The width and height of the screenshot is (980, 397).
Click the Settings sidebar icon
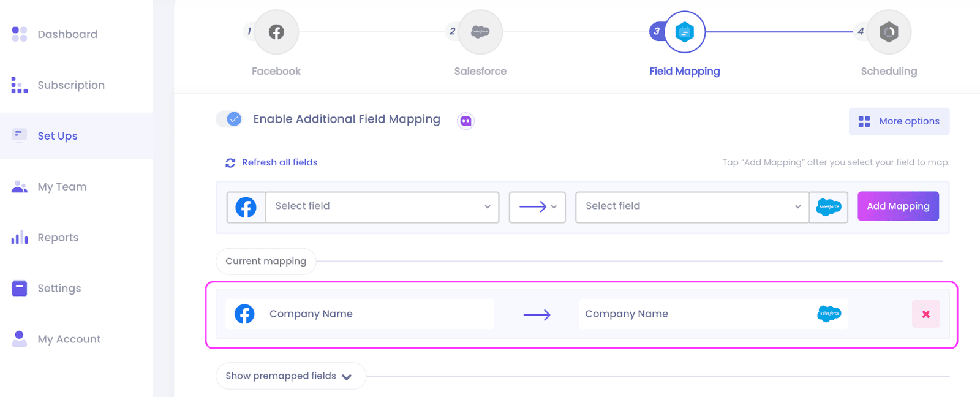[x=20, y=288]
